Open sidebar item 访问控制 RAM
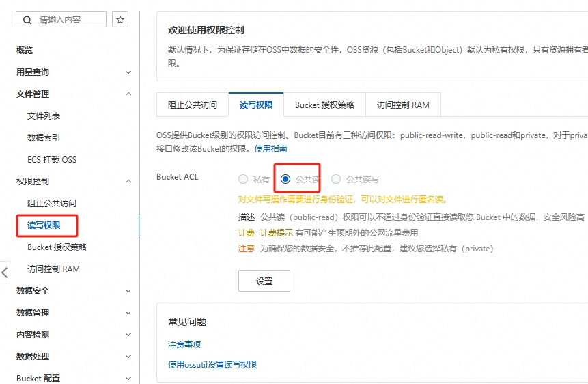The height and width of the screenshot is (384, 588). click(54, 269)
